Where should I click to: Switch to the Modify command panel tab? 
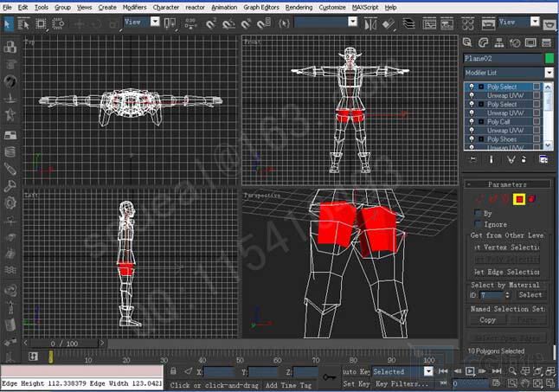[x=483, y=42]
